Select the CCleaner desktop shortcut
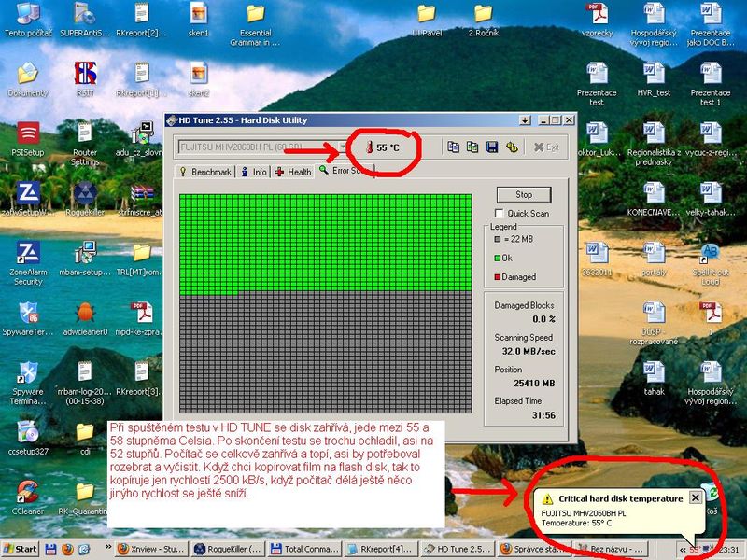This screenshot has height=560, width=747. pyautogui.click(x=28, y=497)
